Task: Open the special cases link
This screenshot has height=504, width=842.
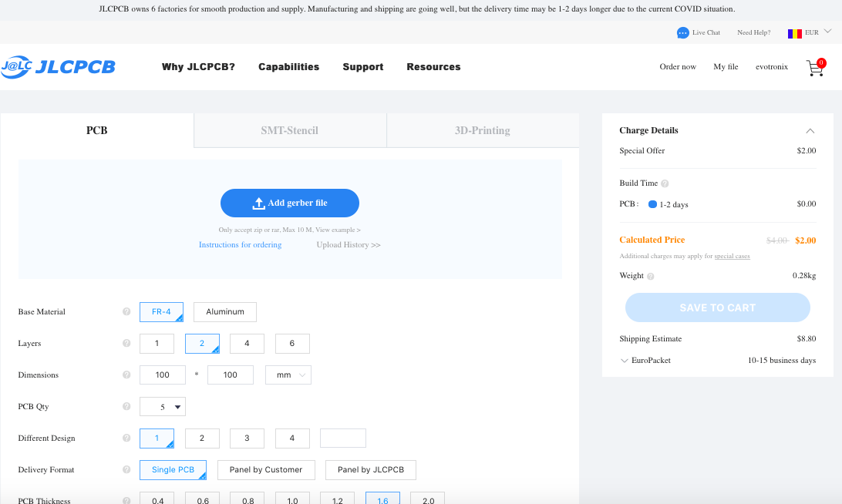Action: (x=732, y=256)
